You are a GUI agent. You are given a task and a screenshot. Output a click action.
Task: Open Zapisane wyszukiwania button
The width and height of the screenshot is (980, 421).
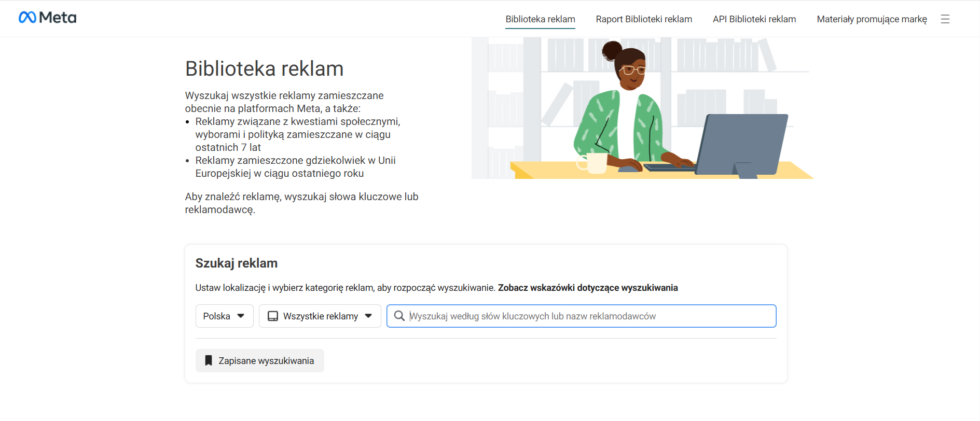click(x=259, y=360)
